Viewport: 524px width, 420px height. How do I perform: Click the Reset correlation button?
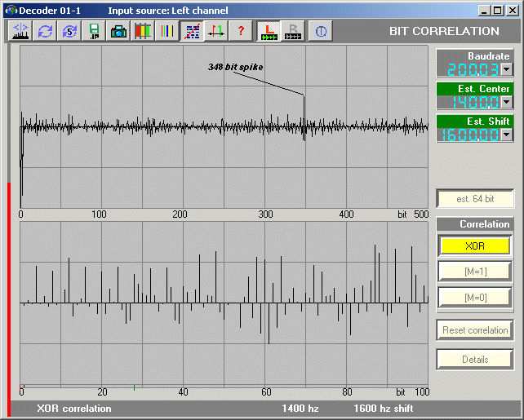click(x=475, y=330)
